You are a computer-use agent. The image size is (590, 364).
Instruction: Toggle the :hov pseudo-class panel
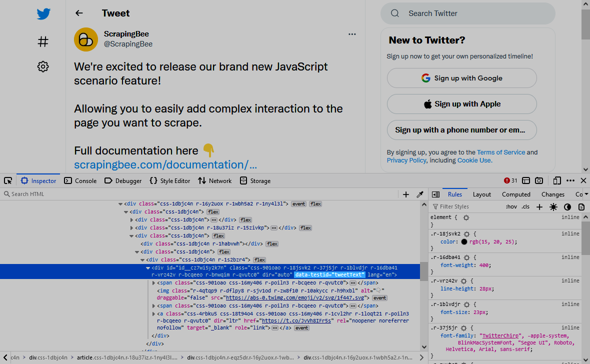[511, 206]
